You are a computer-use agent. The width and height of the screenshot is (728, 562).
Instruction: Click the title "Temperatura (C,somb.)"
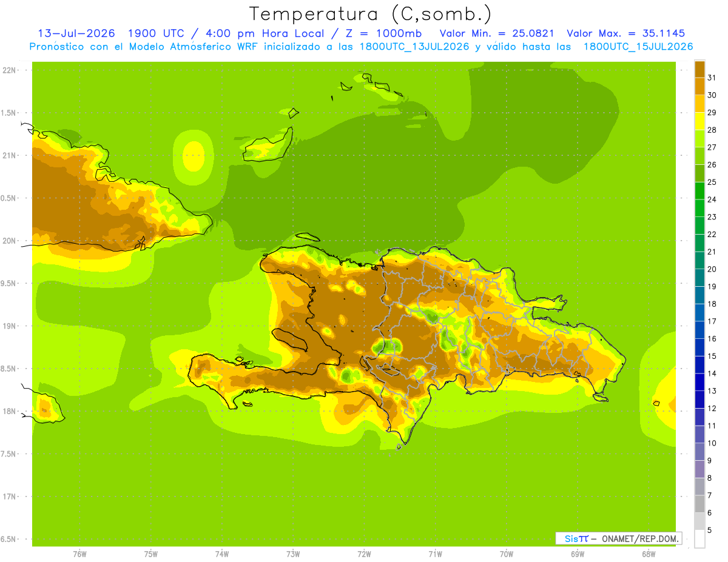click(371, 14)
